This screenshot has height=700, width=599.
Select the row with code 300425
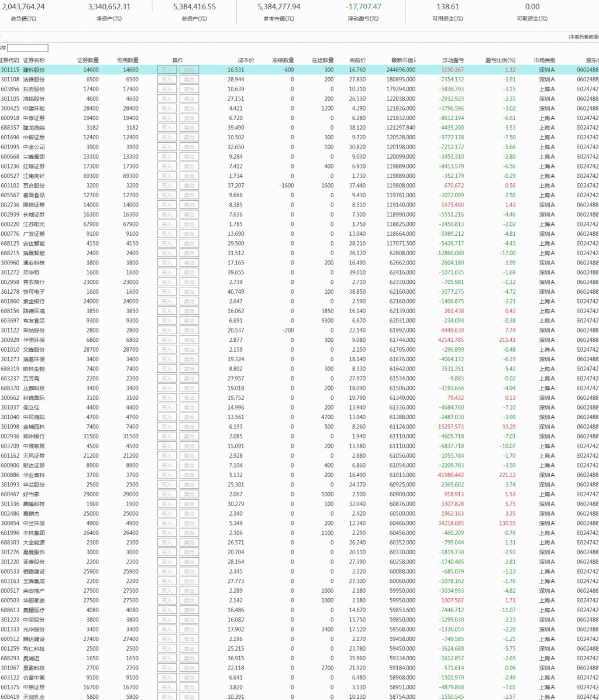(x=299, y=108)
